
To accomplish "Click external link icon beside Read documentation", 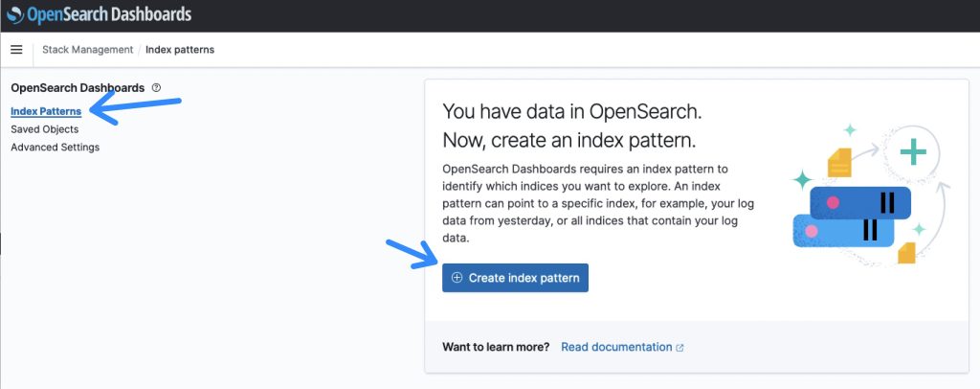I will click(x=680, y=348).
